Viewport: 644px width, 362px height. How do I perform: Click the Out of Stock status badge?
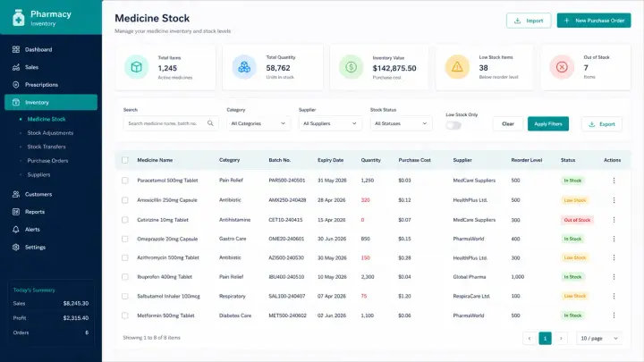[577, 220]
